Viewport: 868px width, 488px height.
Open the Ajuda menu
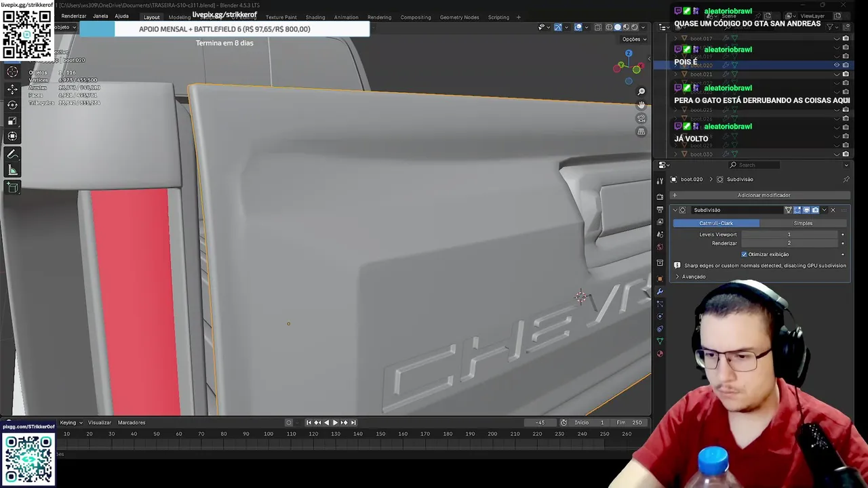pyautogui.click(x=121, y=16)
